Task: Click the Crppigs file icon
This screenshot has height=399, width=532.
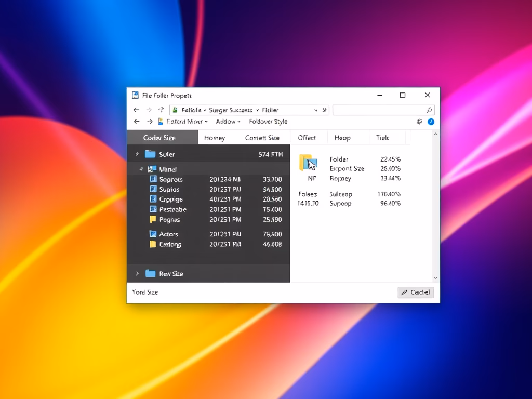Action: tap(153, 199)
